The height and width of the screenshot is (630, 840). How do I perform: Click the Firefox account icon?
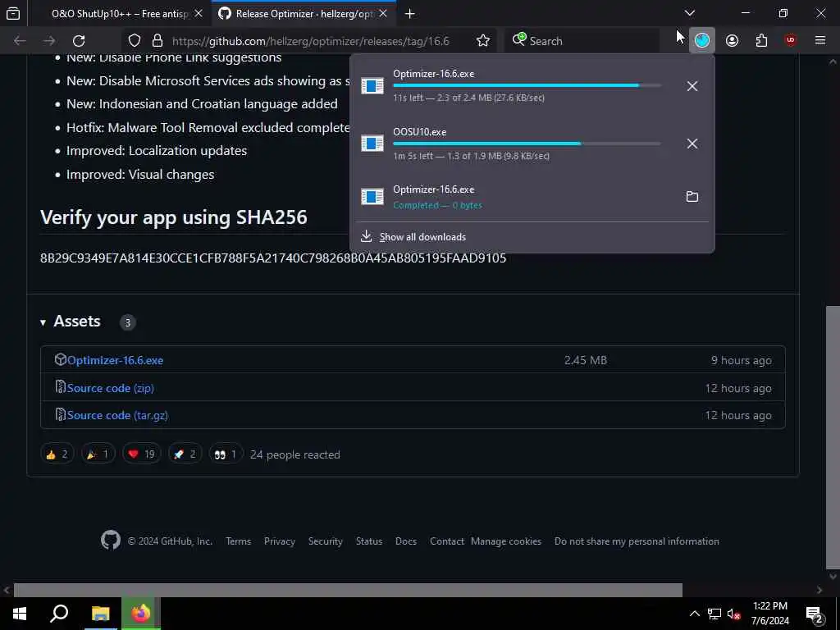click(732, 40)
